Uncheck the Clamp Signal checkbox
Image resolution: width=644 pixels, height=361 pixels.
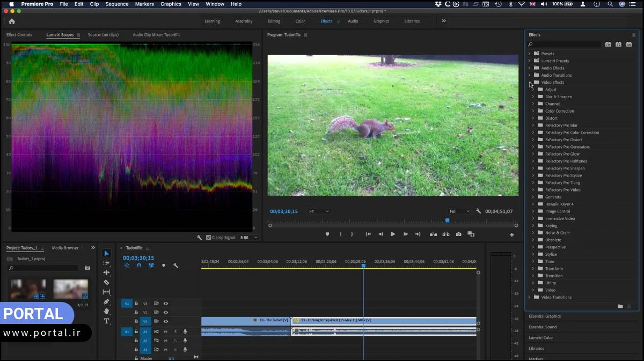pyautogui.click(x=209, y=237)
